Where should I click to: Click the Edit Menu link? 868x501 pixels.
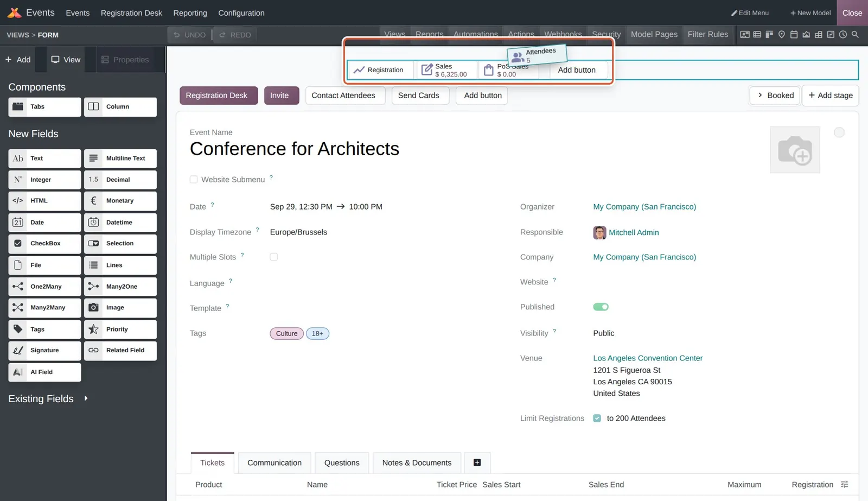750,13
